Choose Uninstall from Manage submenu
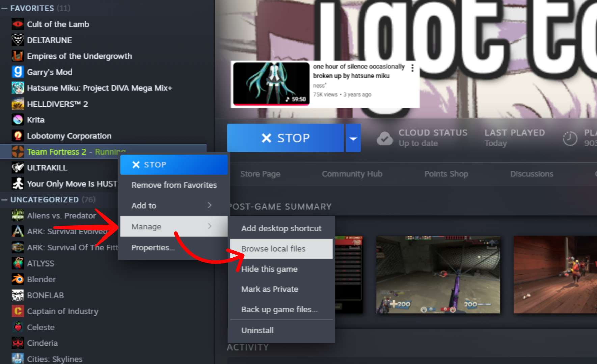This screenshot has width=597, height=364. tap(281, 330)
